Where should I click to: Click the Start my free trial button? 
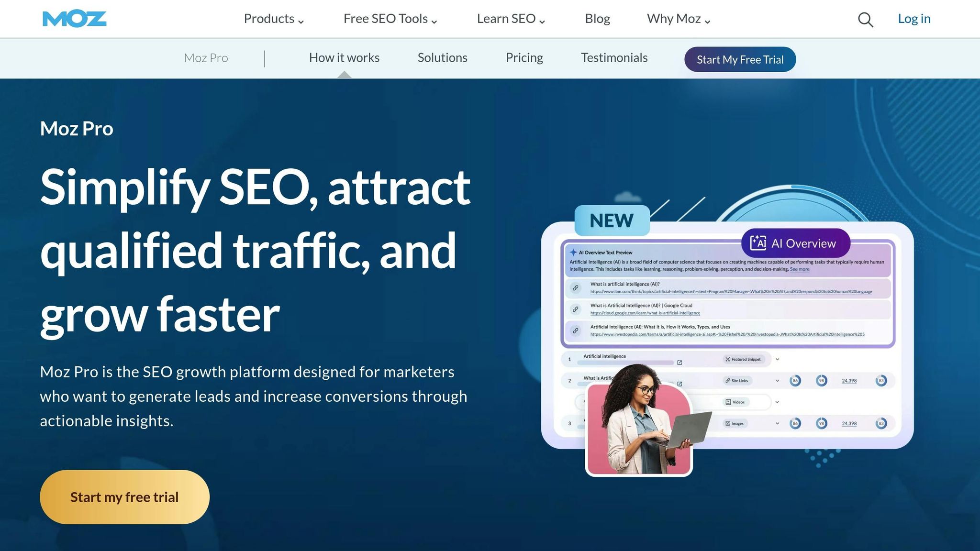(x=124, y=496)
